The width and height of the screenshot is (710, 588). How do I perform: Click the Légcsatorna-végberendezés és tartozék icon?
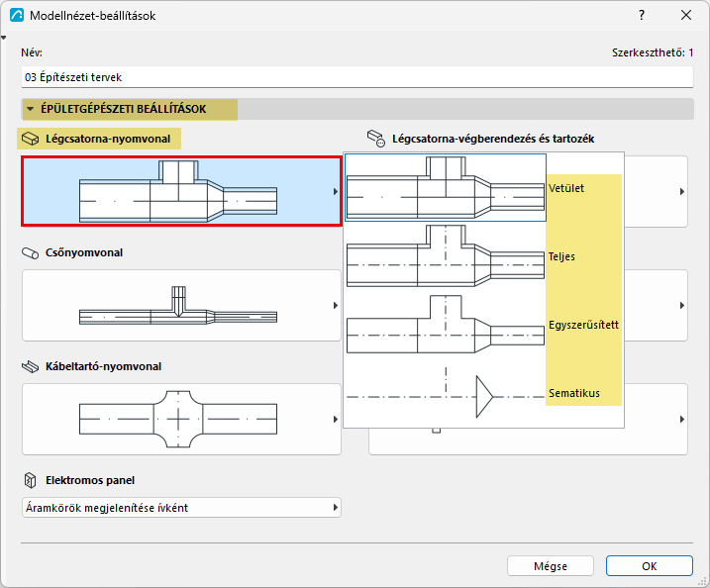tap(376, 139)
